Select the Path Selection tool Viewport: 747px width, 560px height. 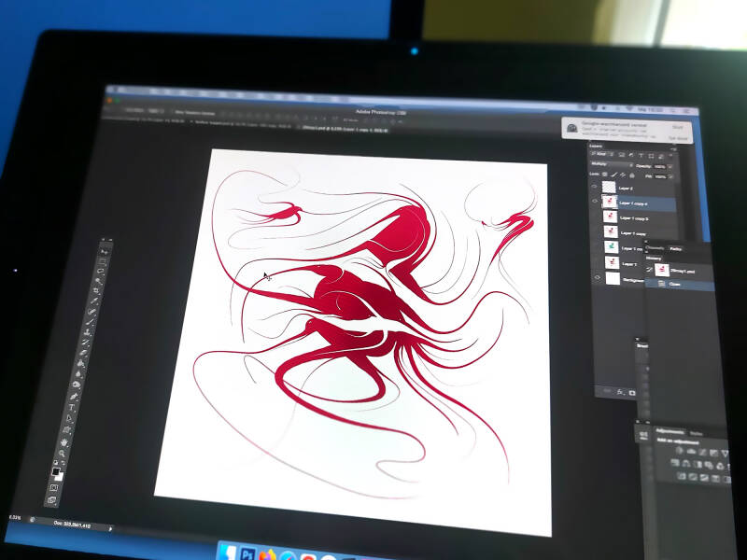69,417
